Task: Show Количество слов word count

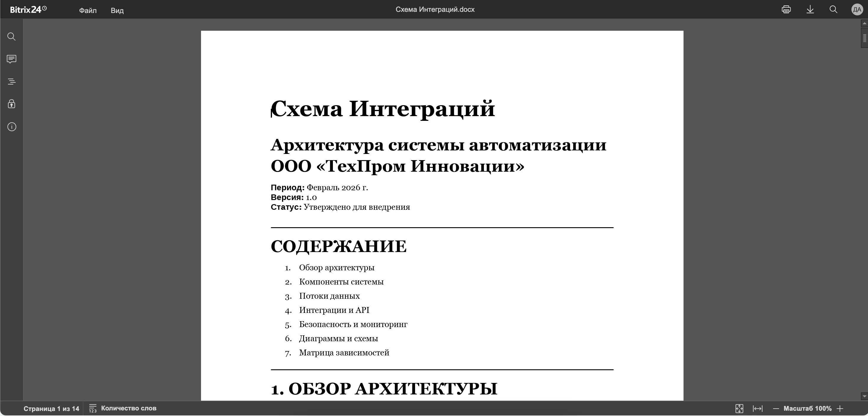Action: point(129,408)
